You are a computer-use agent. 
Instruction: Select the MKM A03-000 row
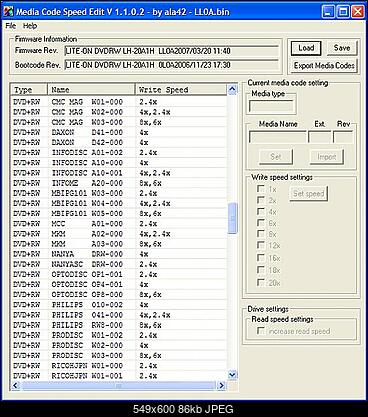(119, 244)
